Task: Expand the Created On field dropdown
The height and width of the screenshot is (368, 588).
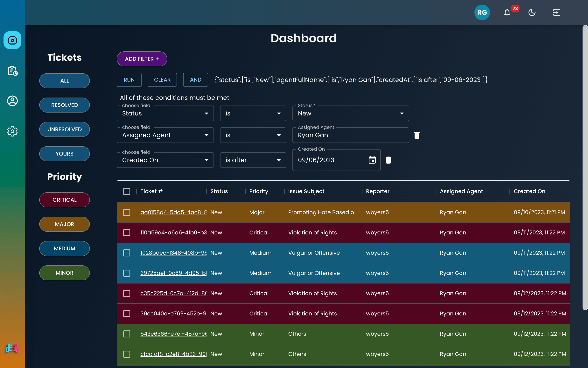Action: 165,160
